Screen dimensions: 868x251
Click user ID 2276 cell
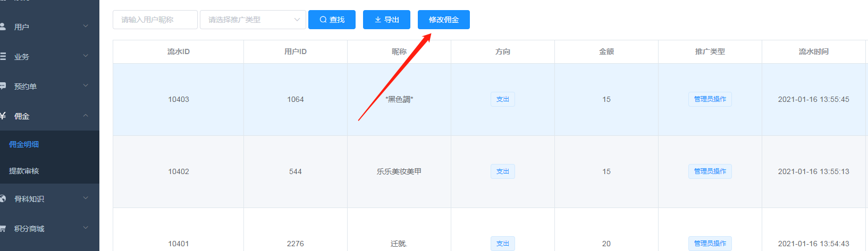(296, 230)
